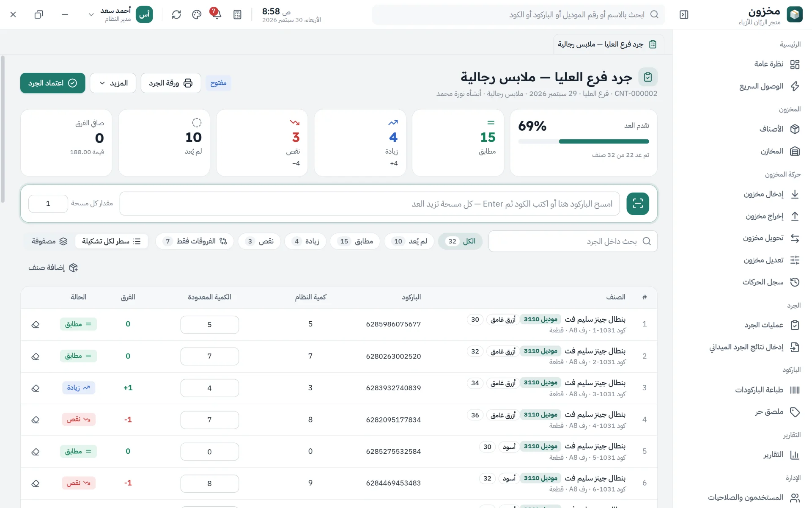Focus the barcode scan input field
Viewport: 812px width, 508px height.
[370, 204]
